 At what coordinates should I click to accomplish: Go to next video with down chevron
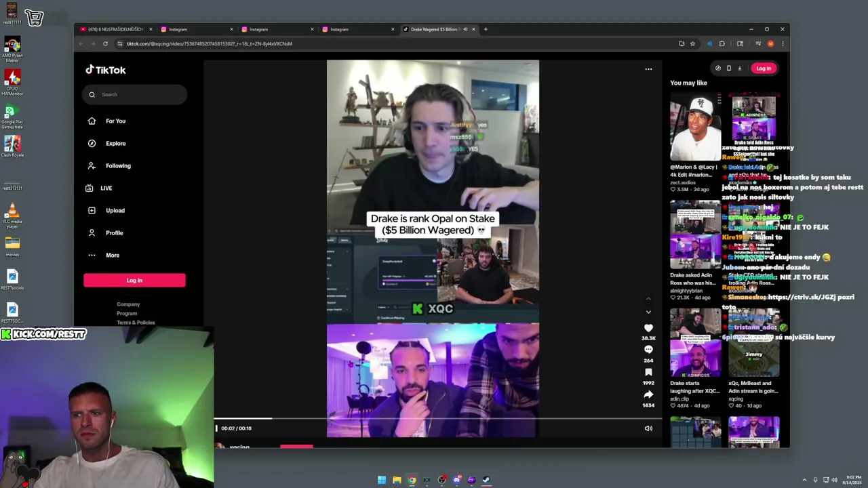(648, 312)
